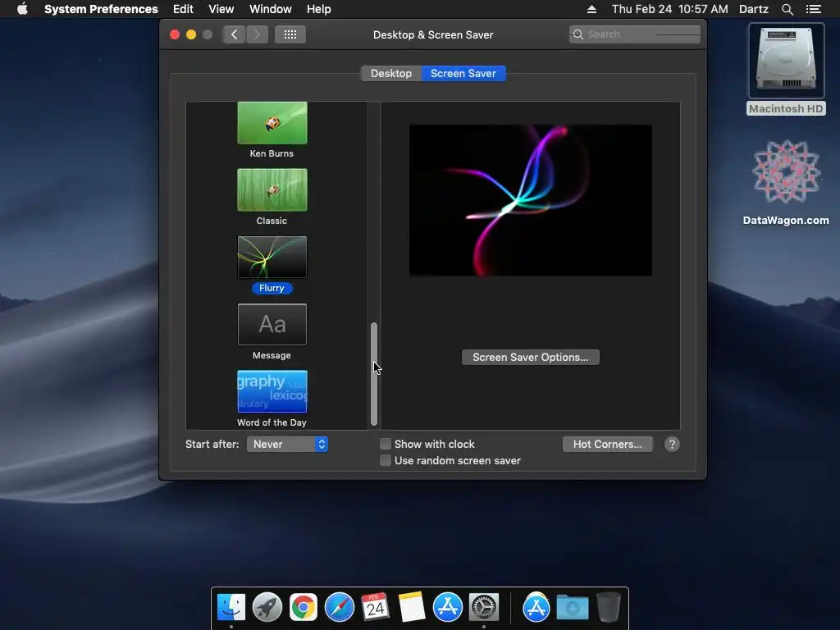The image size is (840, 630).
Task: Select the Flurry screen saver thumbnail
Action: pos(272,257)
